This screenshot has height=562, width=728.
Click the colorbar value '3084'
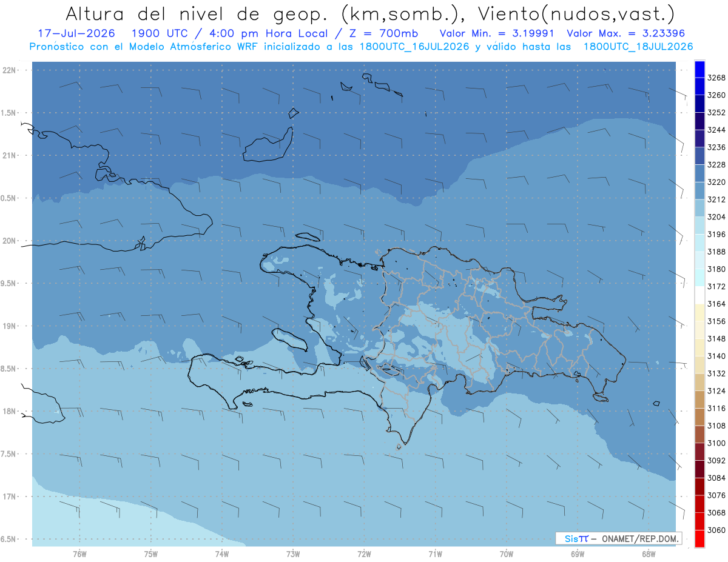coord(716,478)
